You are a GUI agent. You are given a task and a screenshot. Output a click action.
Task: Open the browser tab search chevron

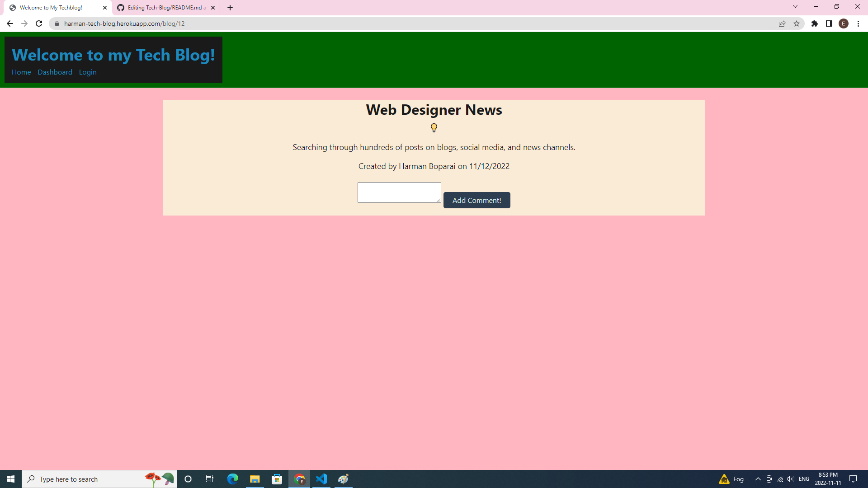[795, 6]
